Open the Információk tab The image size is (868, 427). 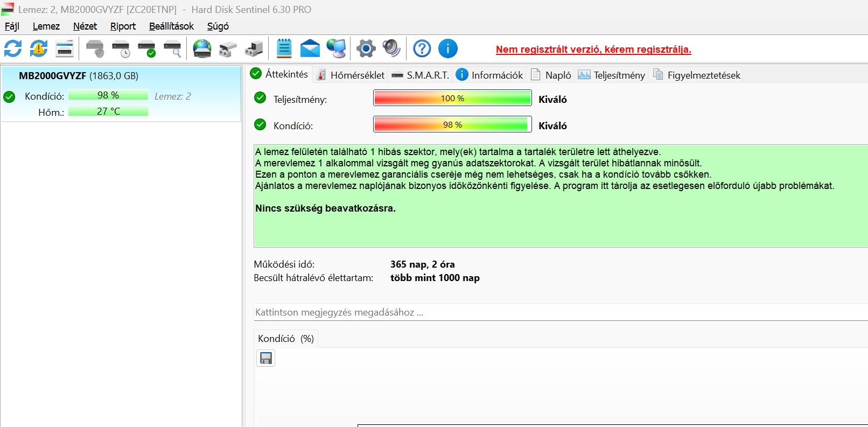click(x=489, y=75)
